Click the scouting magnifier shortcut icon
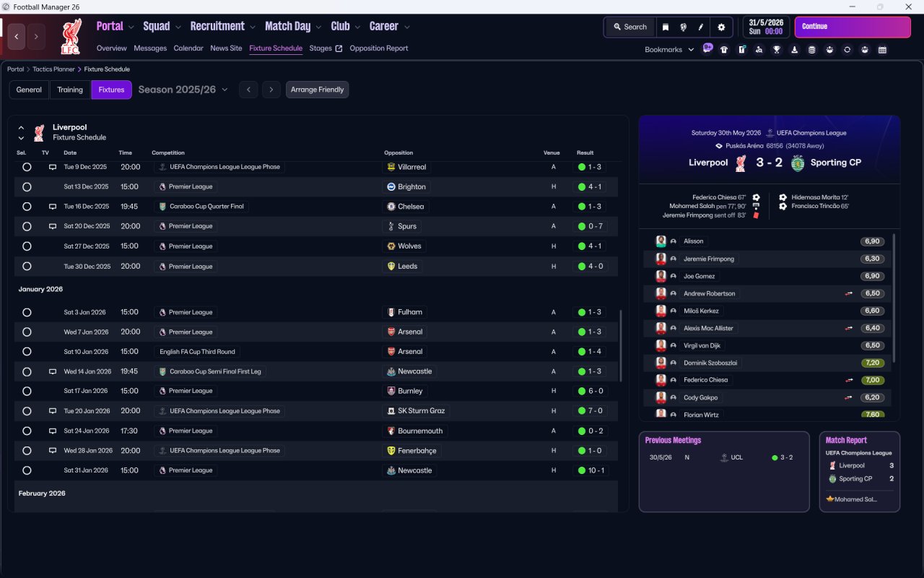This screenshot has height=578, width=924. (759, 50)
